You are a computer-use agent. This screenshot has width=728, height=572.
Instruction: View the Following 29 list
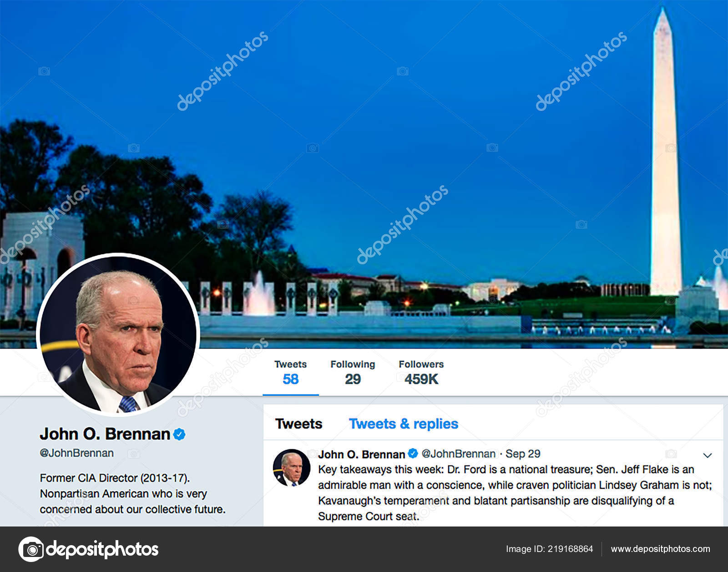pyautogui.click(x=353, y=373)
